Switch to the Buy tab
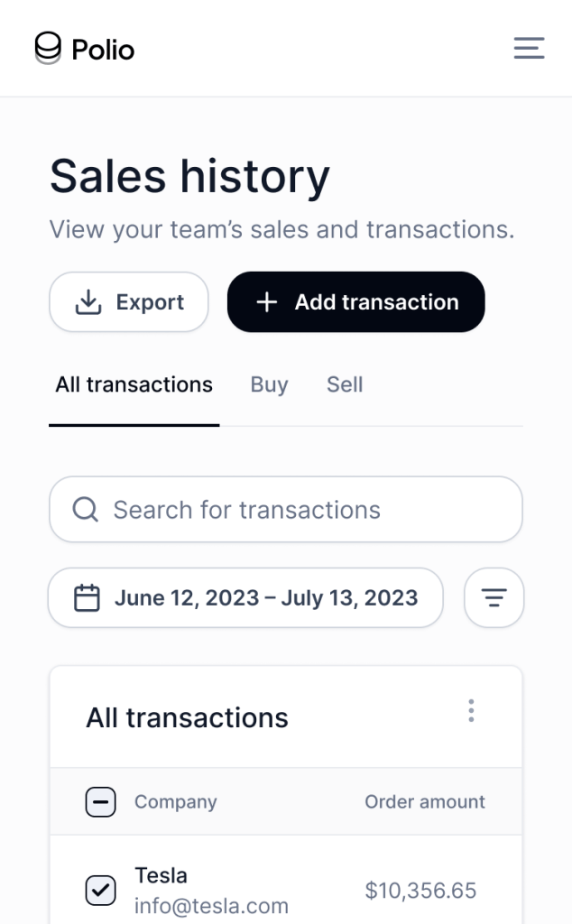The width and height of the screenshot is (572, 924). 269,385
